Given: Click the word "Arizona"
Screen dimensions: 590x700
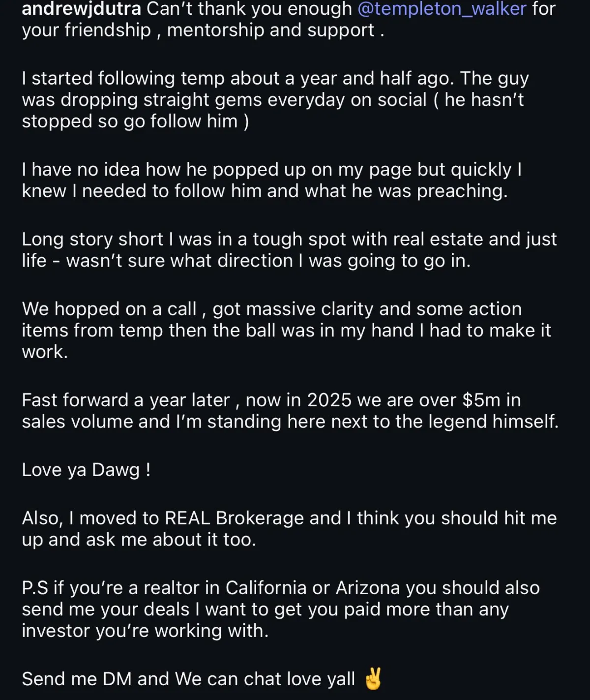Looking at the screenshot, I should point(368,588).
